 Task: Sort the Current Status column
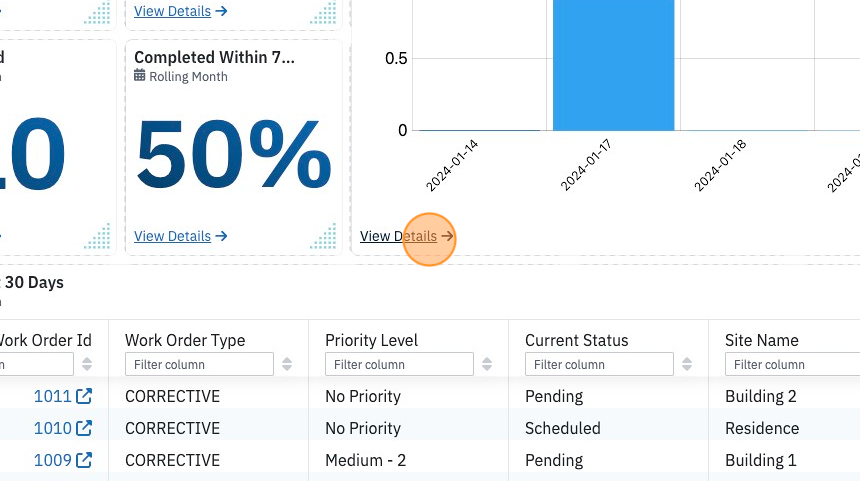[x=687, y=364]
